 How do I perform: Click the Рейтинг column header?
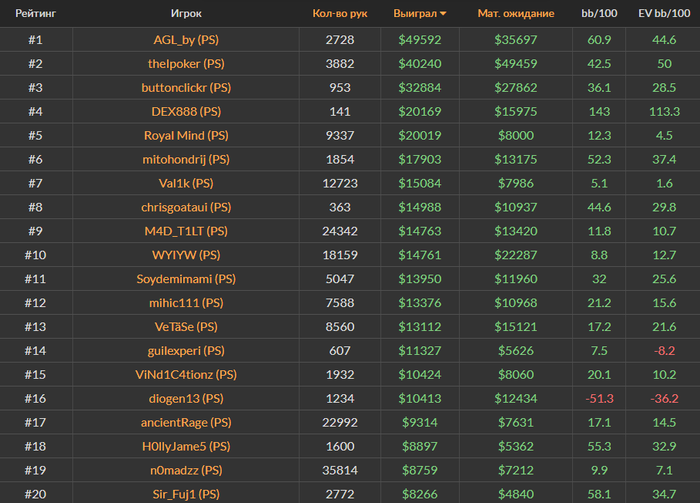[x=34, y=14]
